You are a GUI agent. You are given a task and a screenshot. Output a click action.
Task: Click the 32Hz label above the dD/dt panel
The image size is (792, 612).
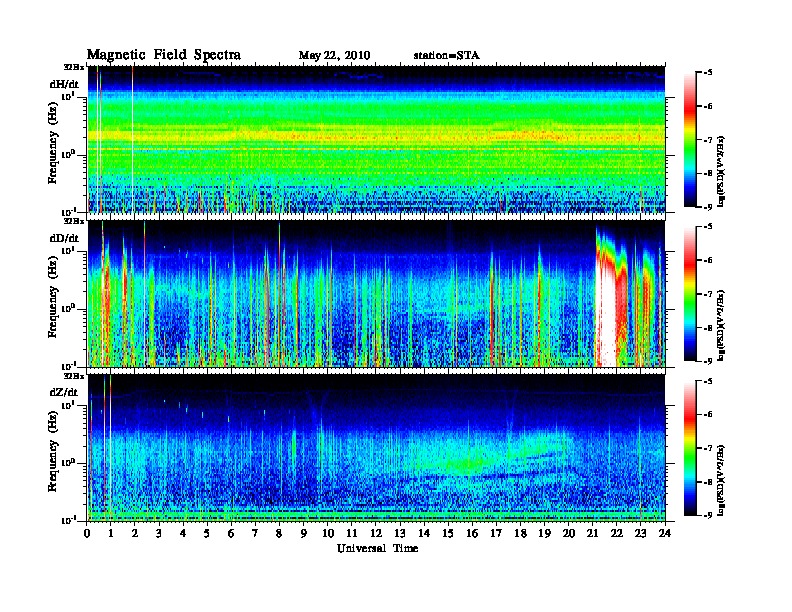coord(74,221)
